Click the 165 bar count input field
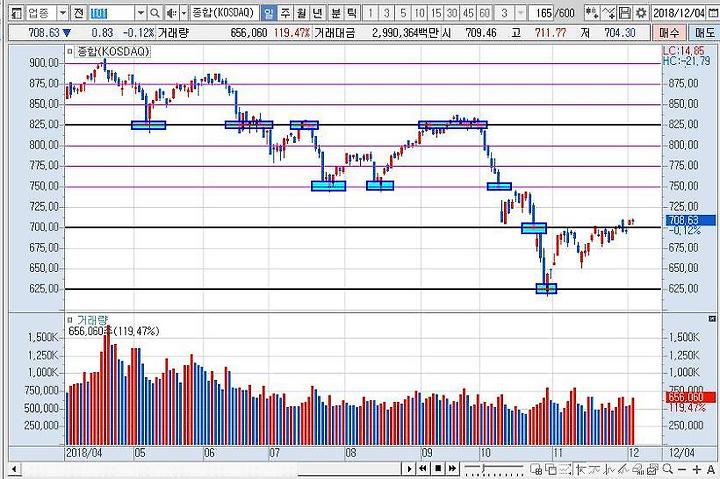Viewport: 720px width, 479px height. coord(541,13)
